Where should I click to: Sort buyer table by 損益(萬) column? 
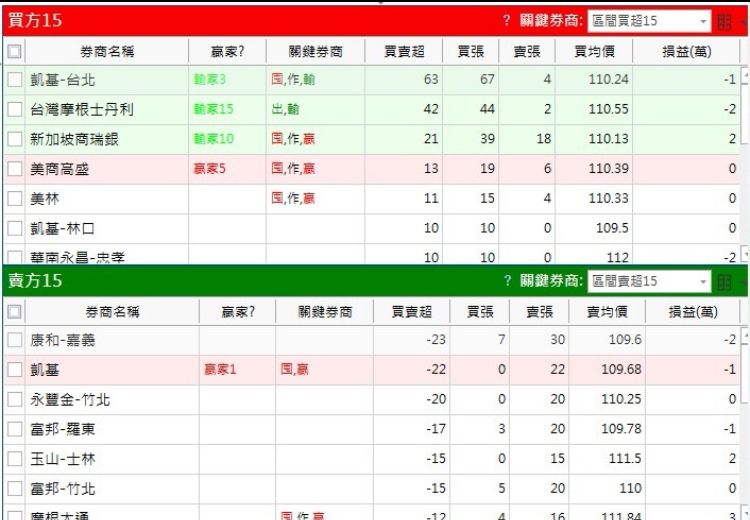click(x=686, y=51)
